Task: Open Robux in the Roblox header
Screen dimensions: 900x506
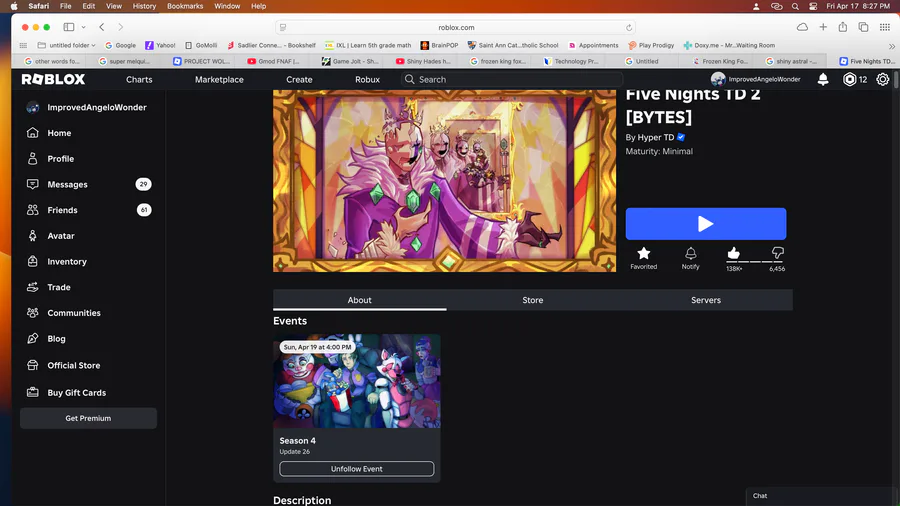Action: (367, 80)
